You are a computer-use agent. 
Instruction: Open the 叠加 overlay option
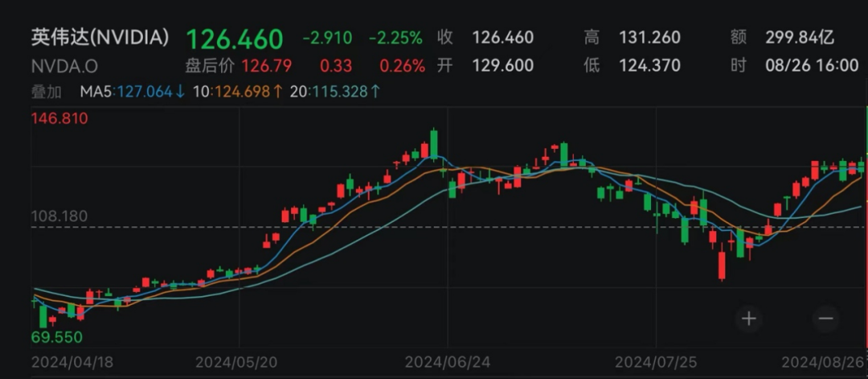(47, 92)
